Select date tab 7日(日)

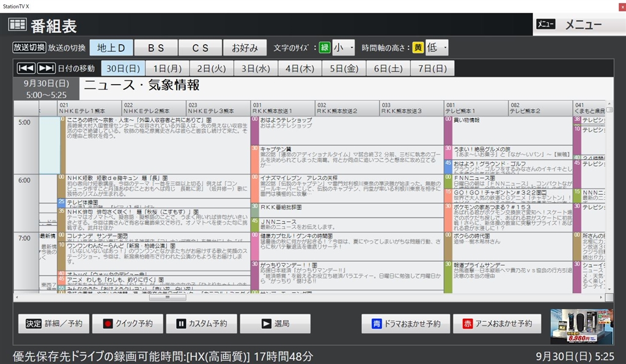pyautogui.click(x=432, y=68)
